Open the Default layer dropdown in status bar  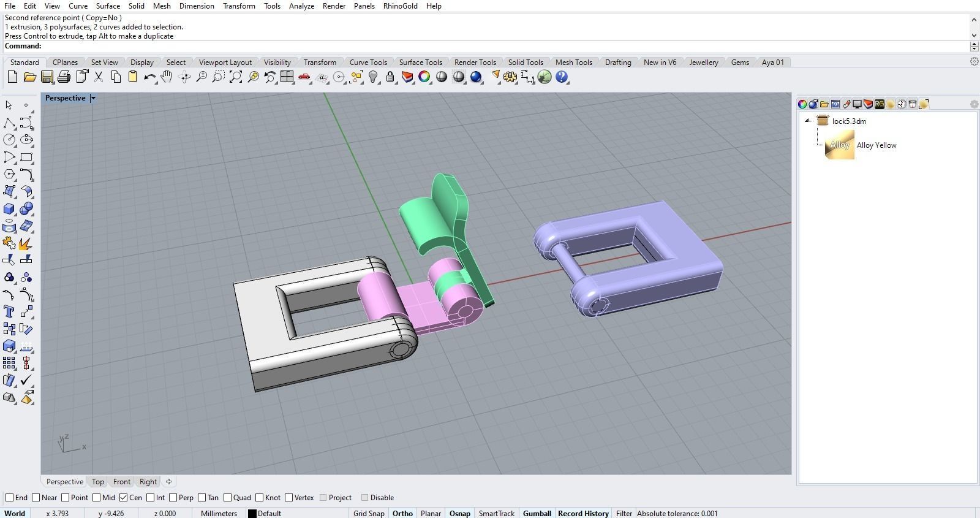(x=269, y=514)
